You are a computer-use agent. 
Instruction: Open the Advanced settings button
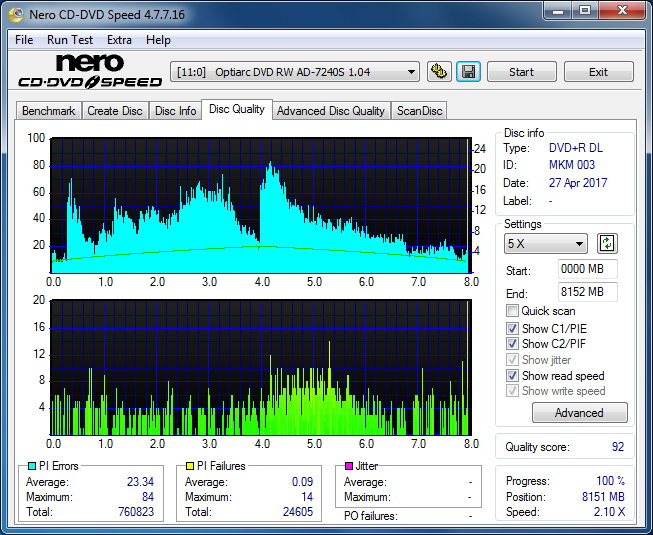pos(579,413)
